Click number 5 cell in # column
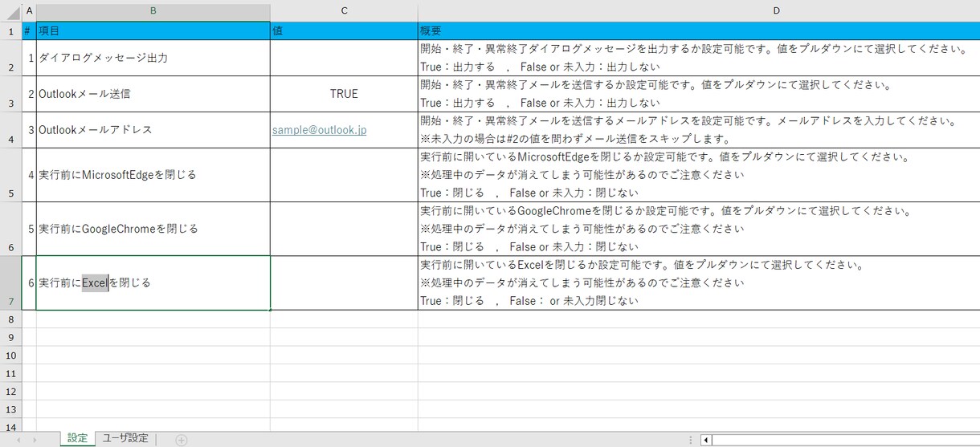Screen dimensions: 980x447 30,229
